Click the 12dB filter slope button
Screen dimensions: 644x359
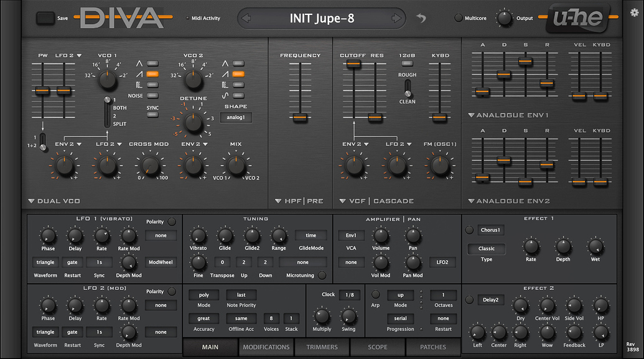pos(407,63)
